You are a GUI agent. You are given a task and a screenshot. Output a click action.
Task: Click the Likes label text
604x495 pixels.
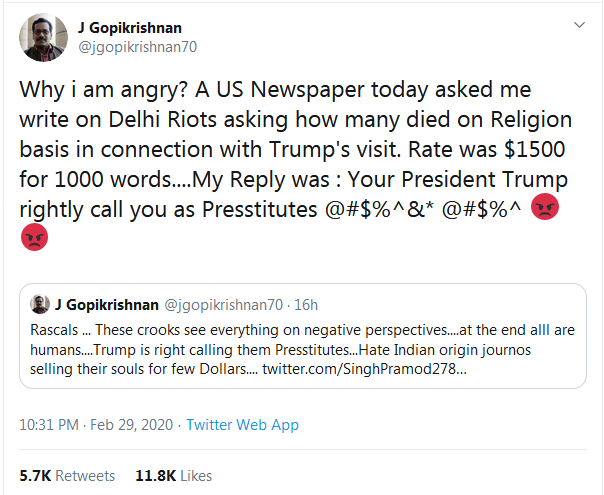(194, 476)
